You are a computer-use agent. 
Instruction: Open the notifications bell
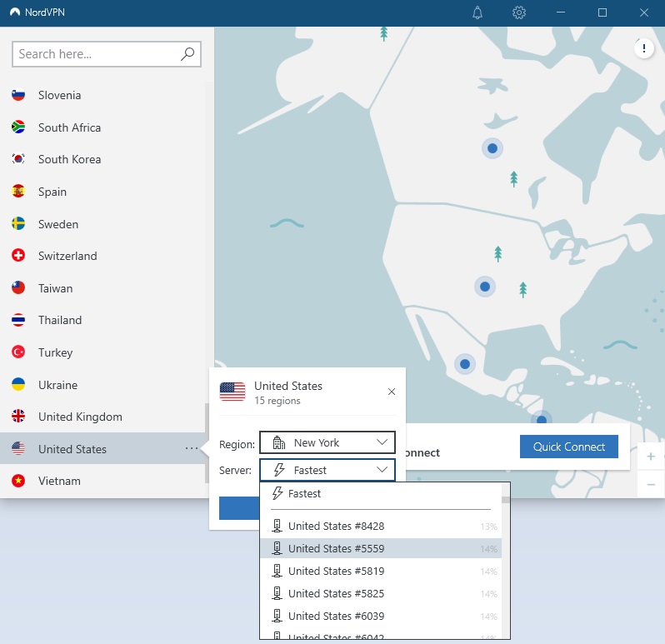pos(477,12)
